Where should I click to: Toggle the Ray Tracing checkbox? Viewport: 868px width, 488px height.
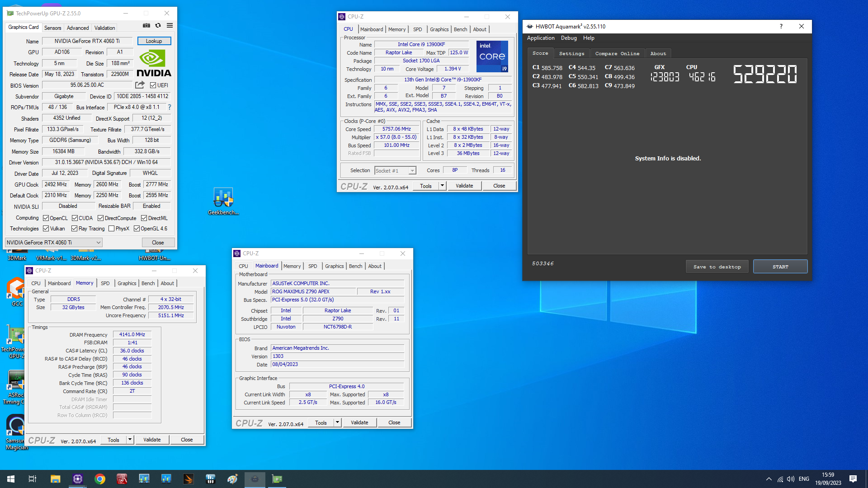point(74,229)
